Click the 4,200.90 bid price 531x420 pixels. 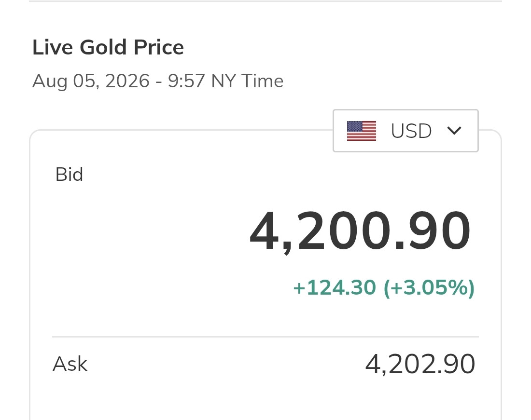(360, 231)
